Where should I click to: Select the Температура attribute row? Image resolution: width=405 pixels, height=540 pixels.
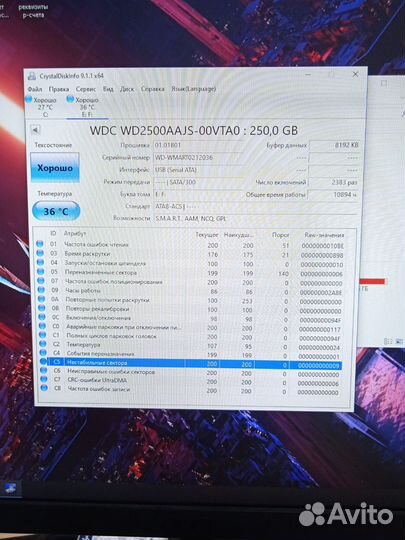190,345
